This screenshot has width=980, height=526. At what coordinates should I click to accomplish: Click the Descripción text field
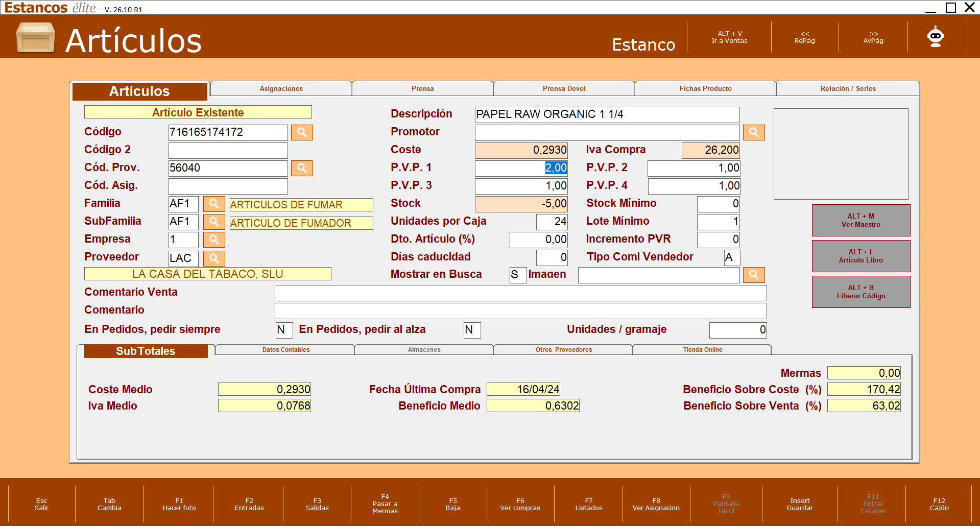click(607, 114)
